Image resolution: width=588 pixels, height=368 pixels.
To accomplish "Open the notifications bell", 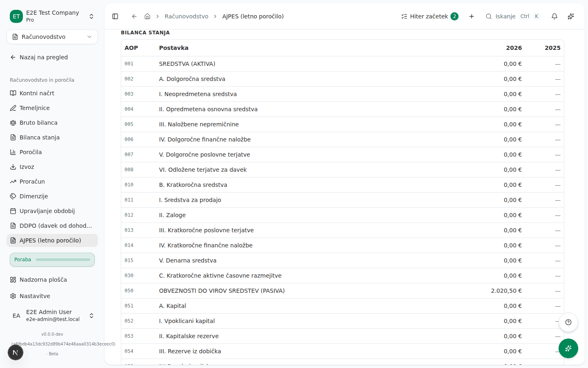I will pyautogui.click(x=555, y=16).
